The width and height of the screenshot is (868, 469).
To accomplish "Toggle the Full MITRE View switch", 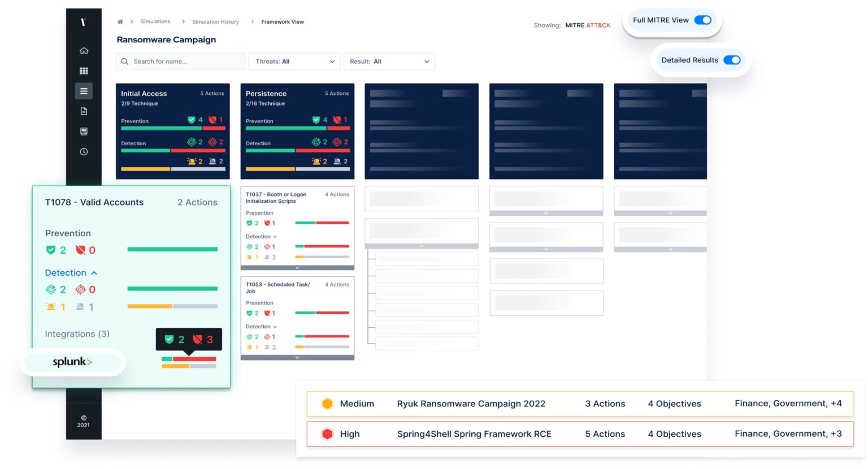I will tap(702, 20).
